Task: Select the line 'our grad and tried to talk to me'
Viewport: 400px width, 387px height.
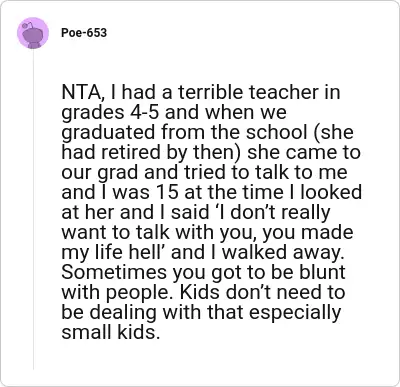Action: [x=204, y=172]
